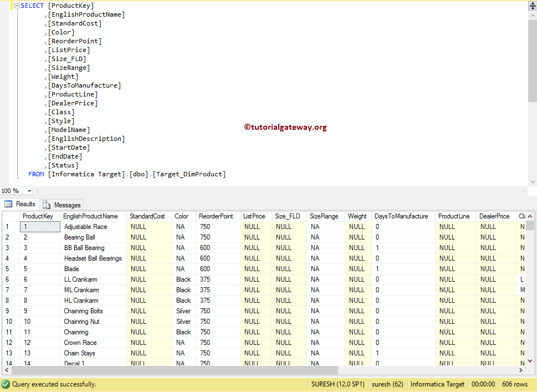Click the Bearing Ball cell

point(94,237)
